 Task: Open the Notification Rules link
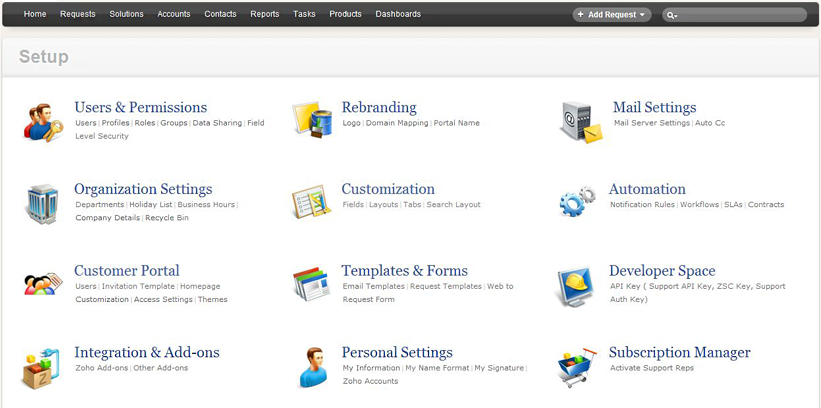pos(642,205)
